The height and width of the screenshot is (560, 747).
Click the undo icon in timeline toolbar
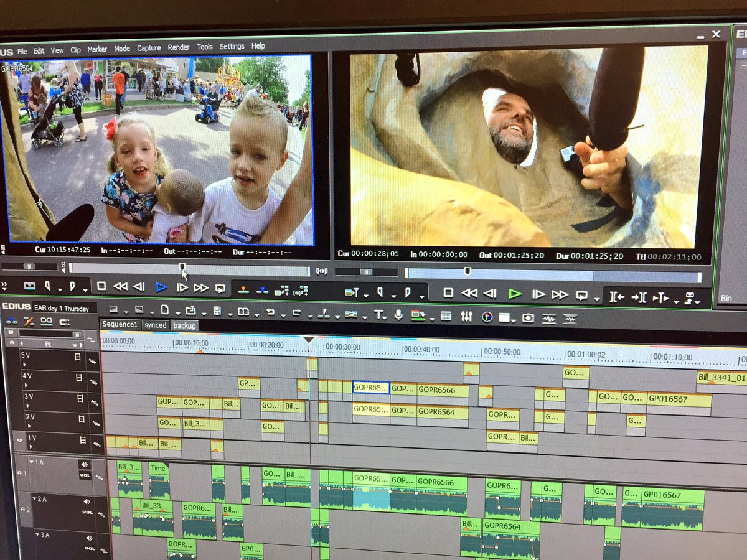[270, 312]
